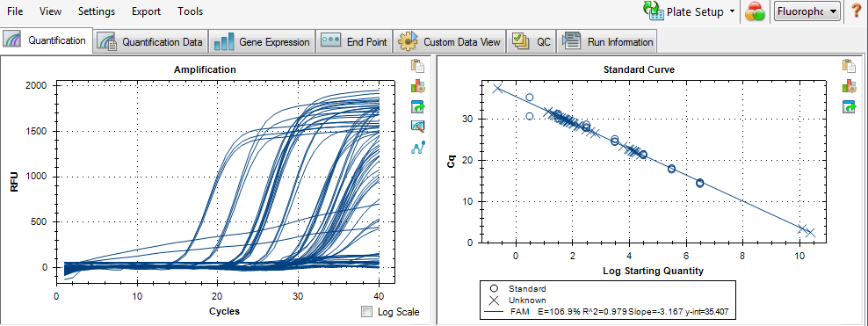Click the Standard Curve chart title

pyautogui.click(x=639, y=69)
